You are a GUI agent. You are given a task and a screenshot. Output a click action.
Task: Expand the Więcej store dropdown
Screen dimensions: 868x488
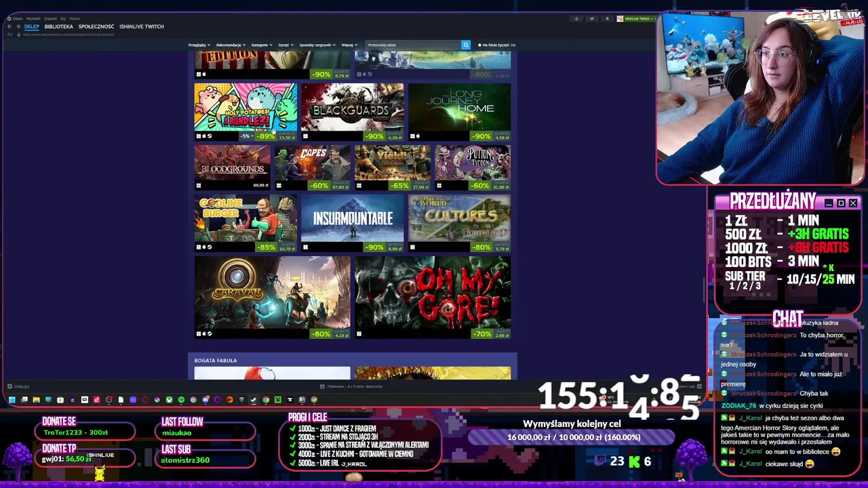349,45
